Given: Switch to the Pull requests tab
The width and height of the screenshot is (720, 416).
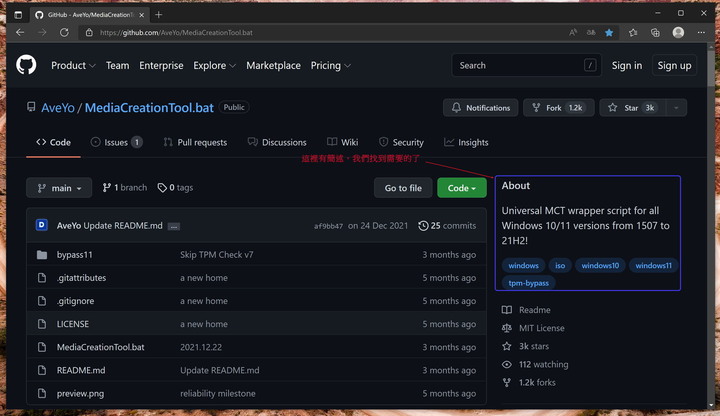Looking at the screenshot, I should [x=195, y=142].
